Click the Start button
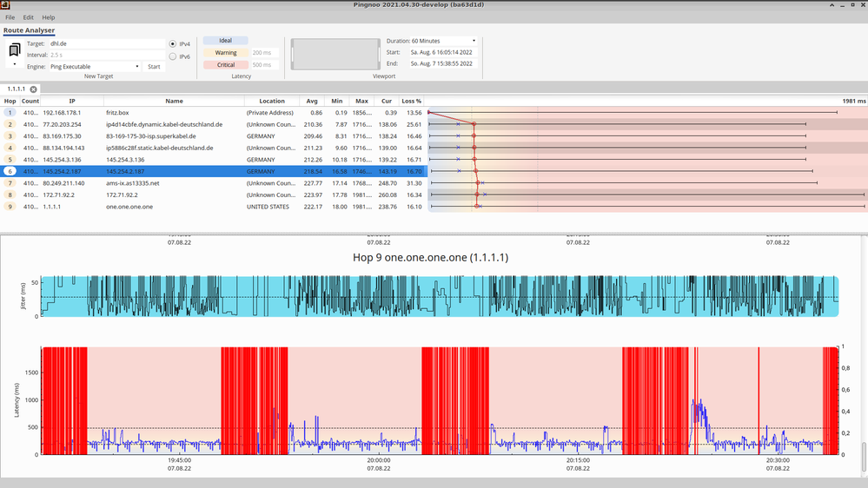This screenshot has width=868, height=488. pos(154,67)
